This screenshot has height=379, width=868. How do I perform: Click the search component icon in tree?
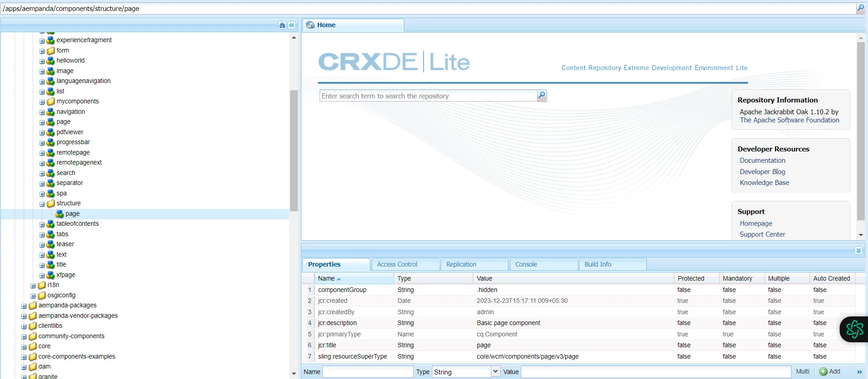click(51, 173)
